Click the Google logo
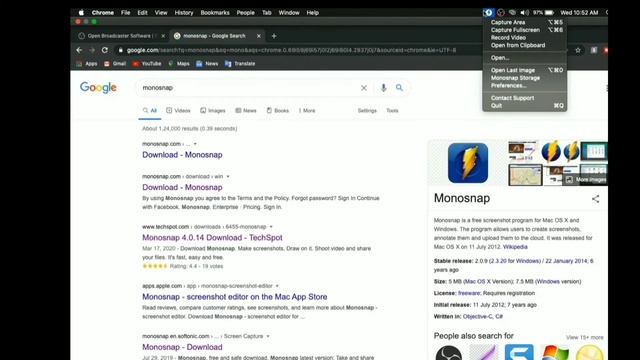This screenshot has height=360, width=640. [98, 87]
